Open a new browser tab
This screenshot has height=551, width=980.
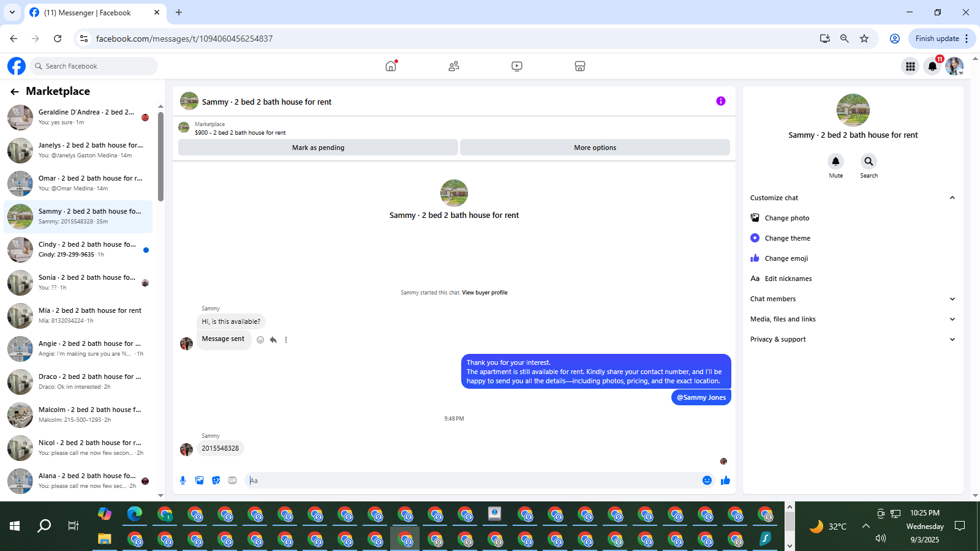pyautogui.click(x=179, y=12)
